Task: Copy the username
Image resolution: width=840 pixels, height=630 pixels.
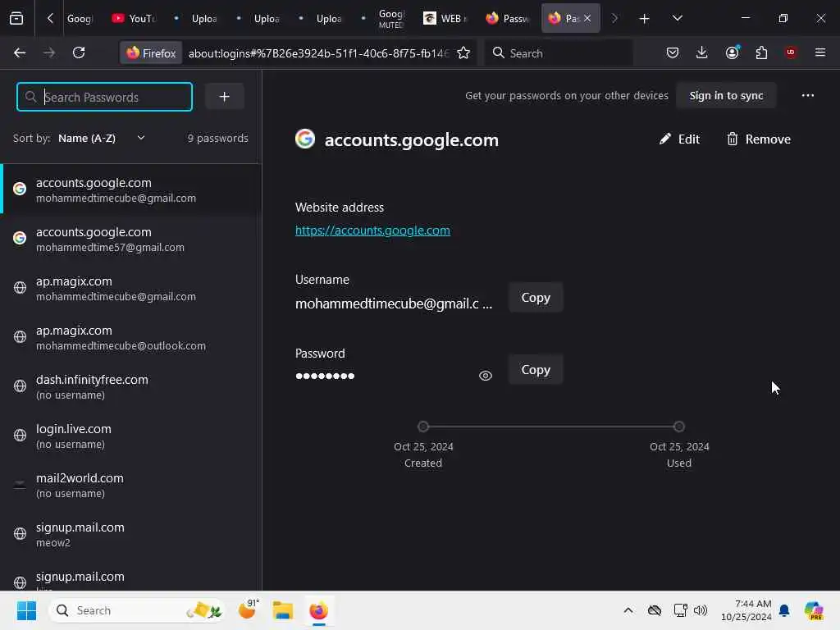Action: point(536,297)
